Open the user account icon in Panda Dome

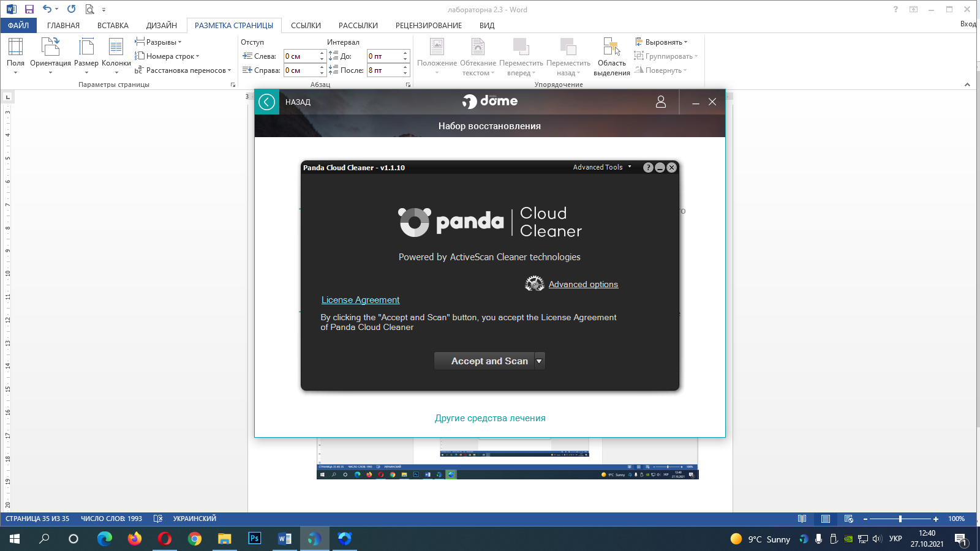(x=660, y=102)
